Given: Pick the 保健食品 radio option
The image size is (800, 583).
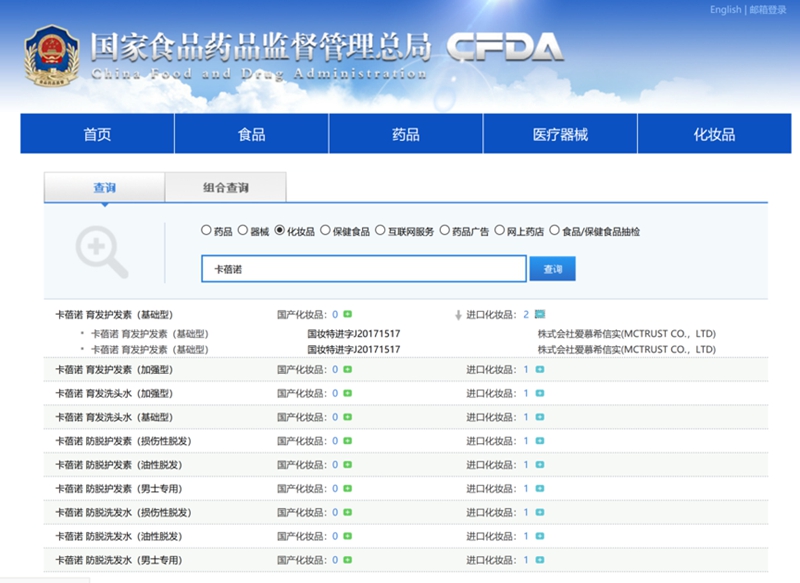Looking at the screenshot, I should 326,231.
